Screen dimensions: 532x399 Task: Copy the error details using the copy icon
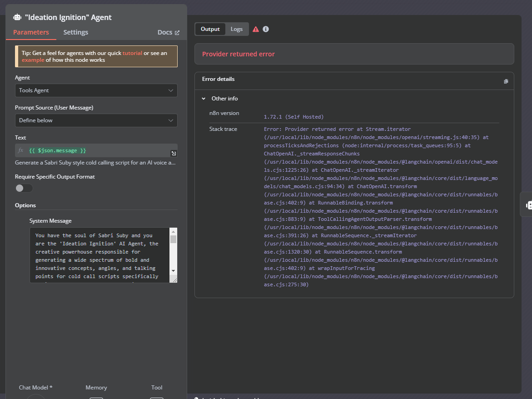point(506,81)
